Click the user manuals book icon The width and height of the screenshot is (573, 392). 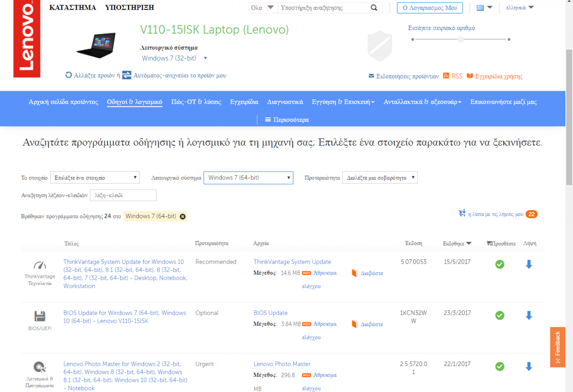coord(470,76)
